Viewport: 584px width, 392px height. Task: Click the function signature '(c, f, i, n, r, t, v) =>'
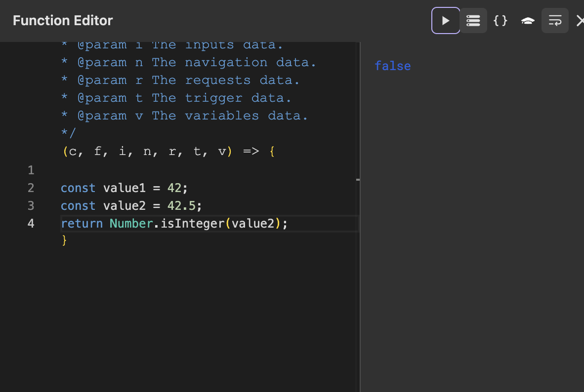tap(161, 152)
